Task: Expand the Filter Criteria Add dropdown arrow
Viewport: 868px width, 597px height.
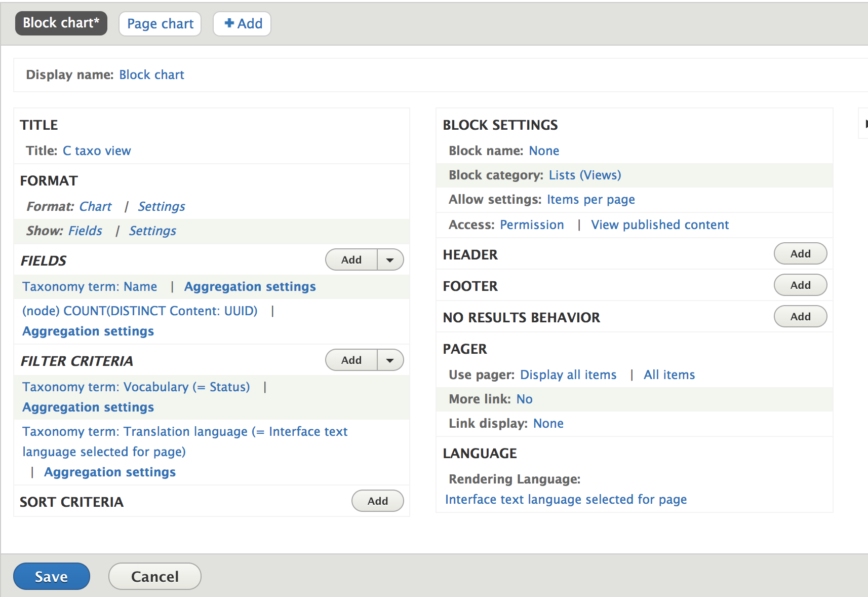Action: coord(390,360)
